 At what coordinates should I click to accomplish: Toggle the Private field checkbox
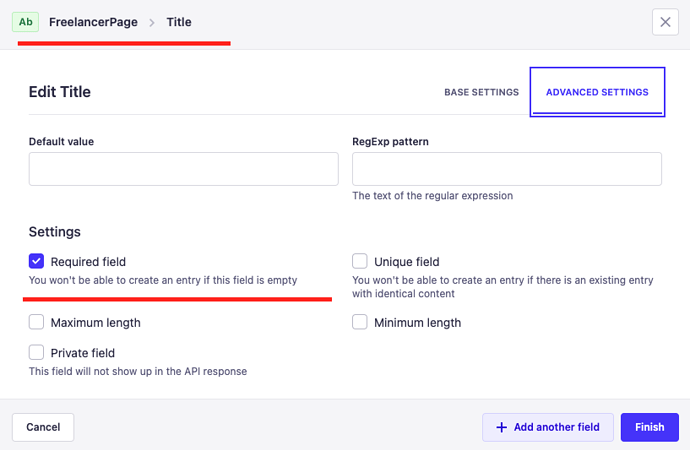pos(37,352)
